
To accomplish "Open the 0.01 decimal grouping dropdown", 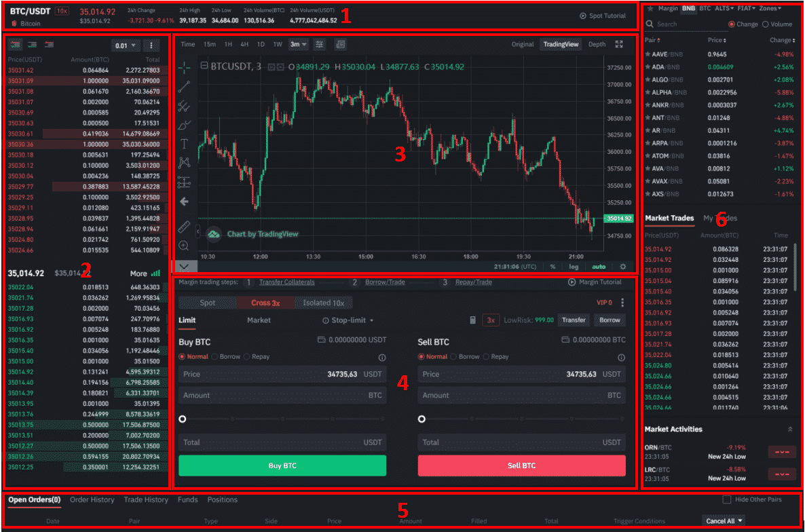I will pos(126,45).
